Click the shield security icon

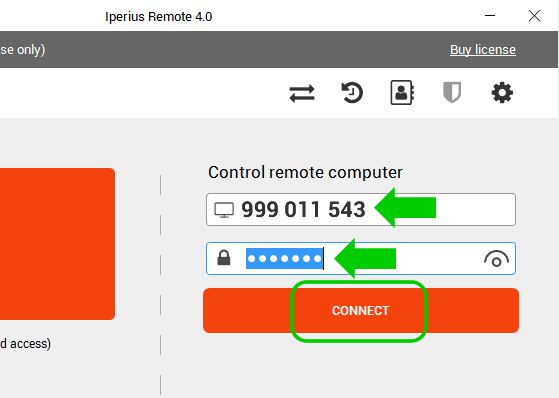pyautogui.click(x=452, y=92)
